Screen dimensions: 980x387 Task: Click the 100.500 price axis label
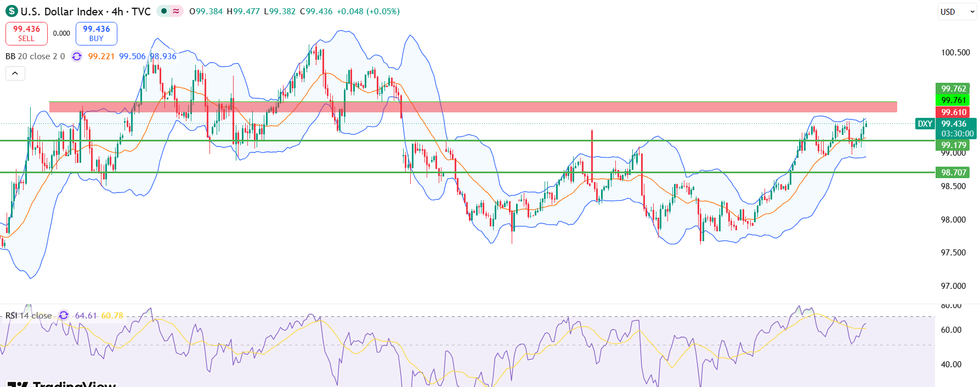tap(955, 53)
